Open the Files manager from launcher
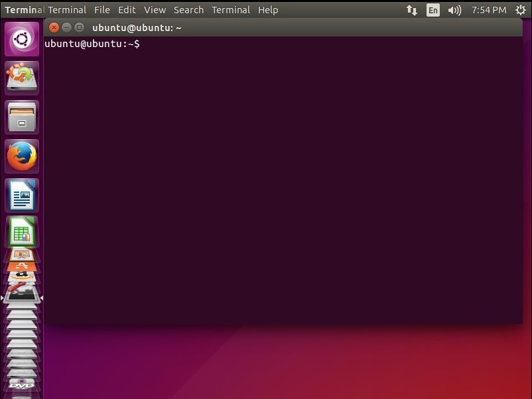532x399 pixels. click(x=22, y=117)
